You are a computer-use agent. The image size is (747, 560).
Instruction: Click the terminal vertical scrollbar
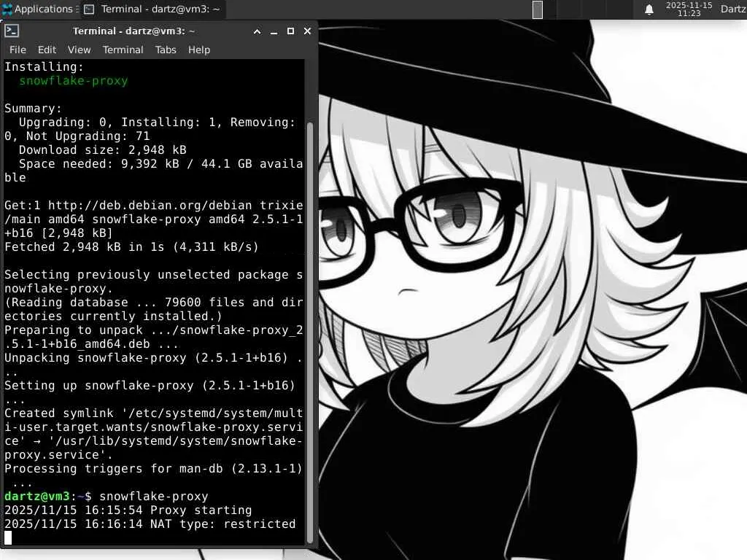(309, 332)
